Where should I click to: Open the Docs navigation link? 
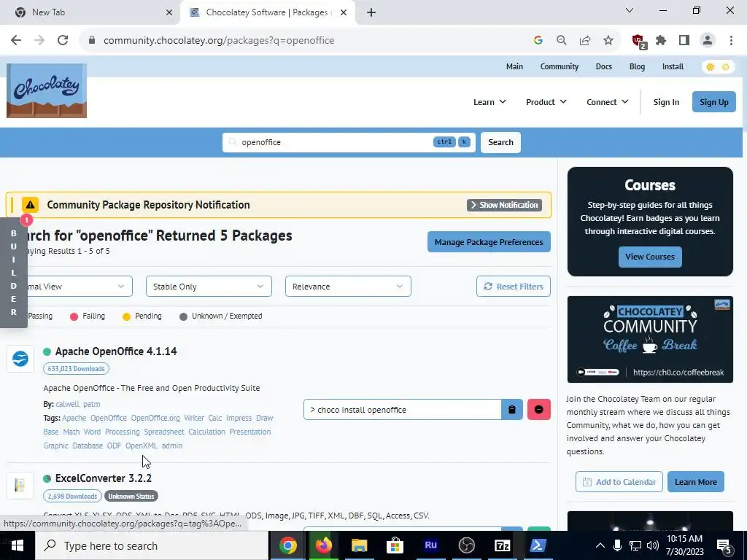point(603,66)
